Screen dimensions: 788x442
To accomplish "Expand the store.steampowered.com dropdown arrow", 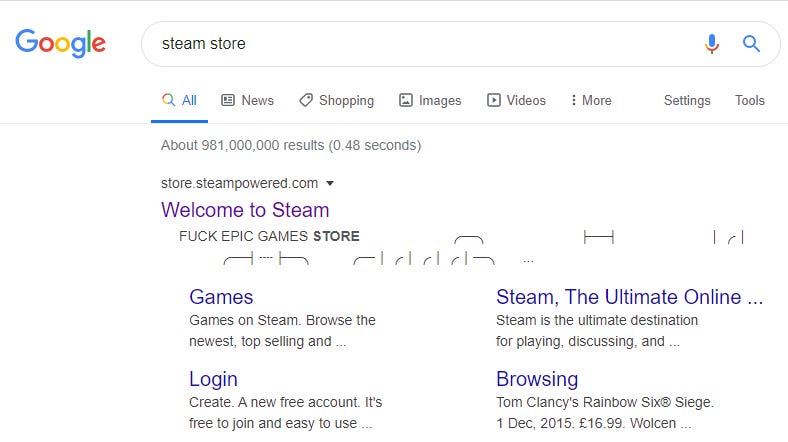I will coord(330,184).
